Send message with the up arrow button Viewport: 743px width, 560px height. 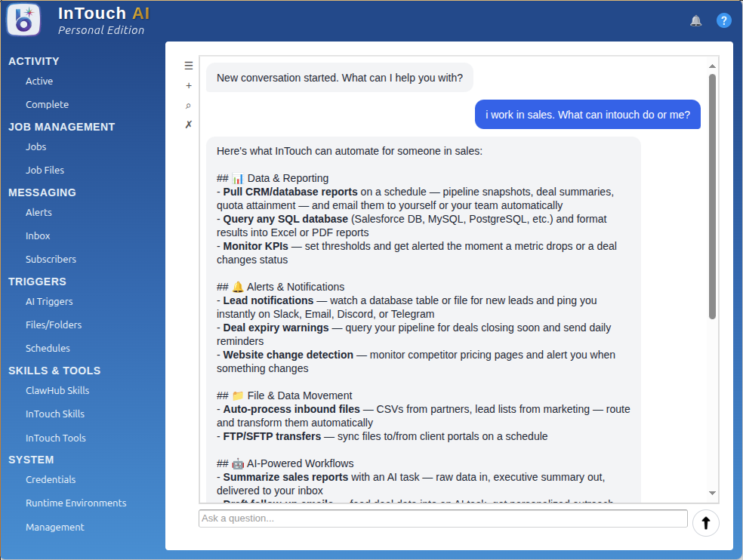click(705, 522)
